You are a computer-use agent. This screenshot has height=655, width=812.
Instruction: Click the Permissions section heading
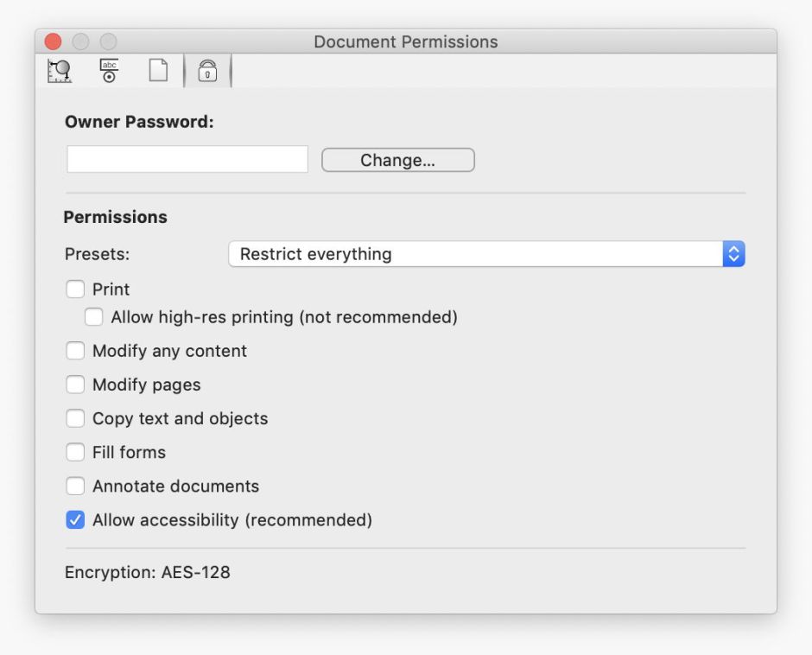[116, 217]
